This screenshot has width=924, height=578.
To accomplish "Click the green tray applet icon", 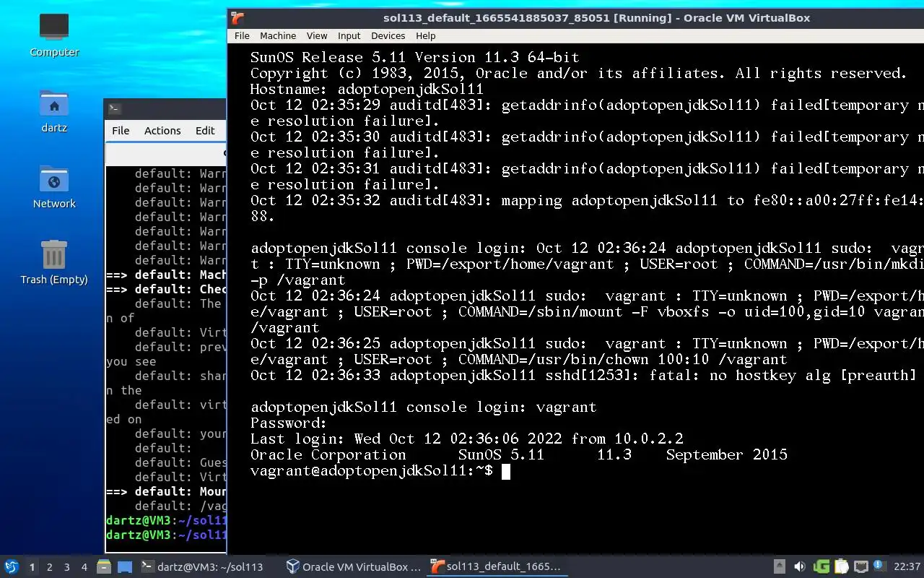I will pos(821,566).
